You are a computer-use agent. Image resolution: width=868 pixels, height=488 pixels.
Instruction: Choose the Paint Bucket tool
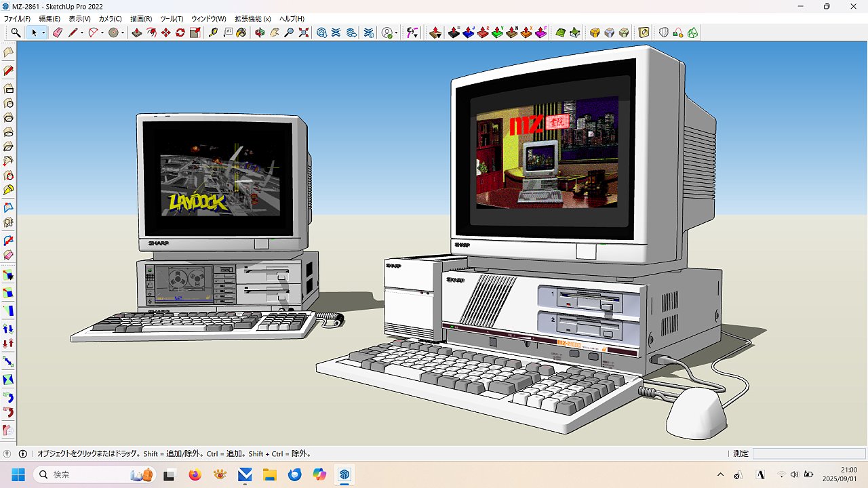pyautogui.click(x=241, y=33)
